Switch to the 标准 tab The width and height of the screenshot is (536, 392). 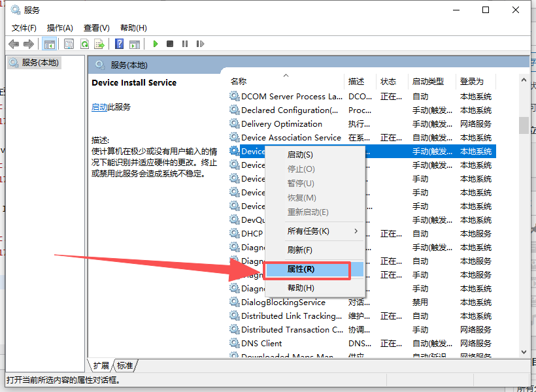124,365
